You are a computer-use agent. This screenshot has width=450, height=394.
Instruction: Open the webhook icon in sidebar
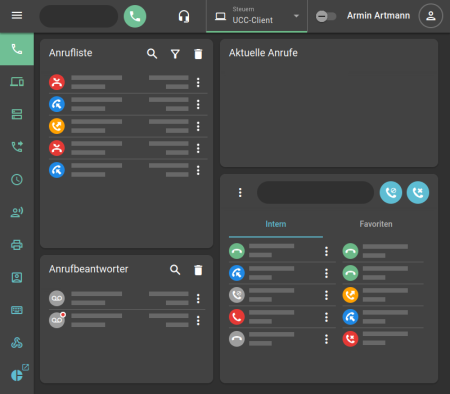17,342
